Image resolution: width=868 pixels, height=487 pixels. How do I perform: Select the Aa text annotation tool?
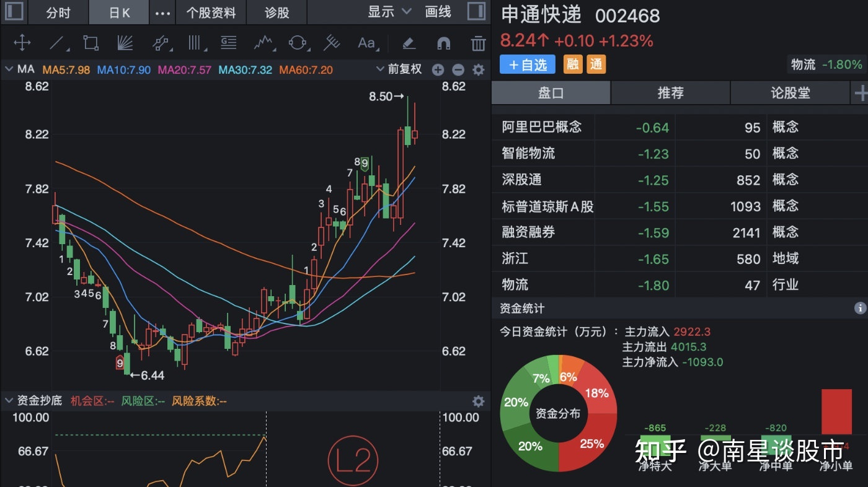click(x=366, y=43)
